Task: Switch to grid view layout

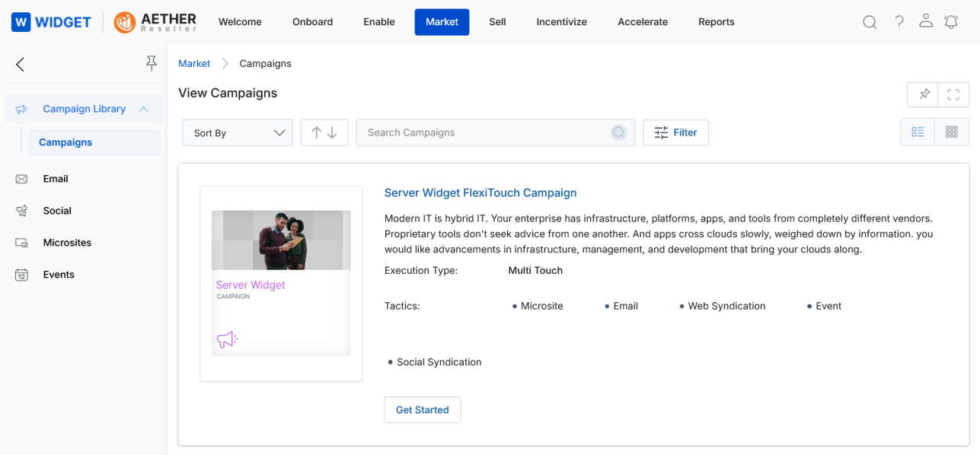Action: pyautogui.click(x=951, y=132)
